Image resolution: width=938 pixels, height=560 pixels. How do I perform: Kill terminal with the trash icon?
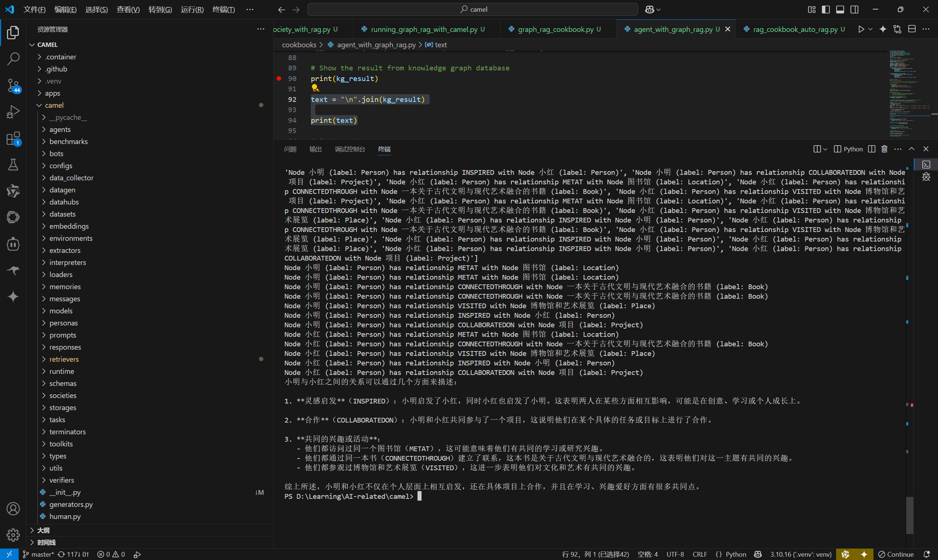[x=884, y=149]
